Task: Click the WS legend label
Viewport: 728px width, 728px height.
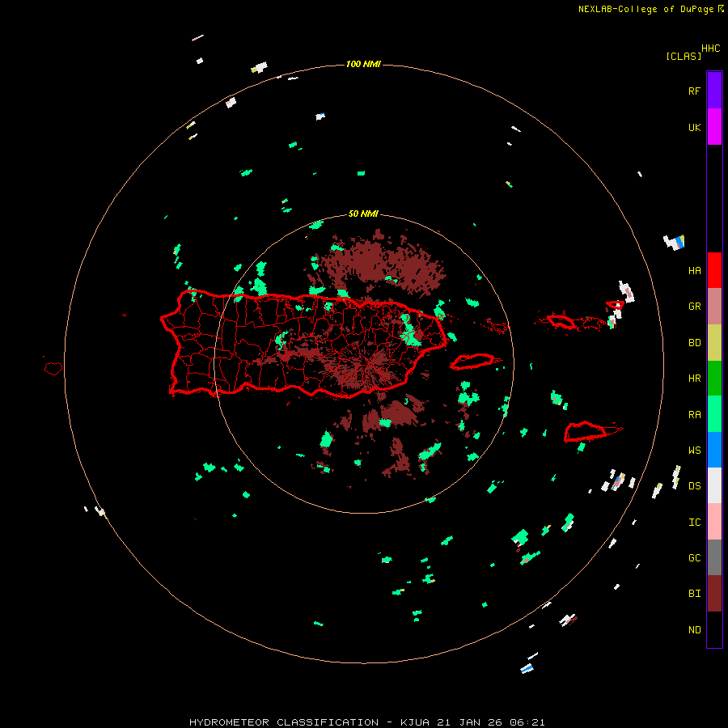Action: tap(694, 451)
